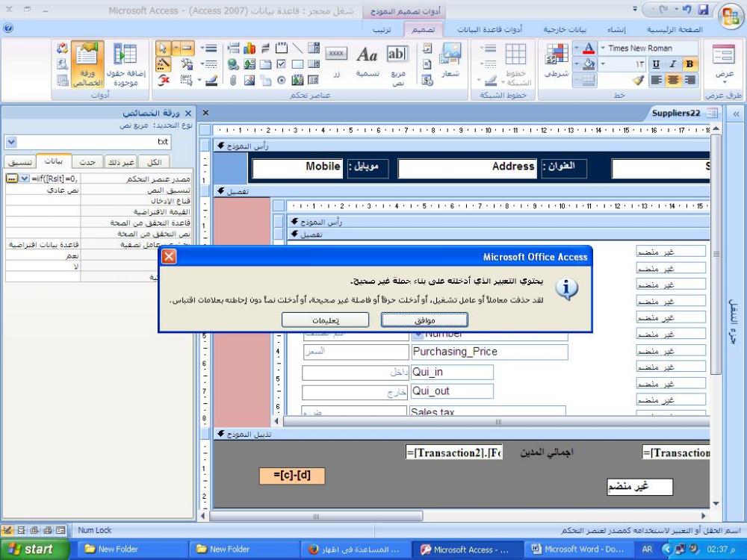This screenshot has width=747, height=560.
Task: Open Add Existing Fields (إضافة حقول موجودة)
Action: [x=125, y=64]
